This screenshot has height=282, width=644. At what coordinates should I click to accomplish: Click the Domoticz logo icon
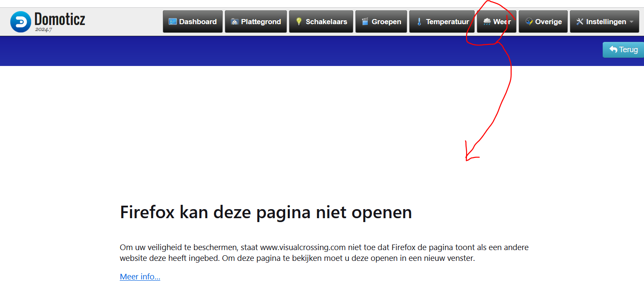click(x=21, y=22)
